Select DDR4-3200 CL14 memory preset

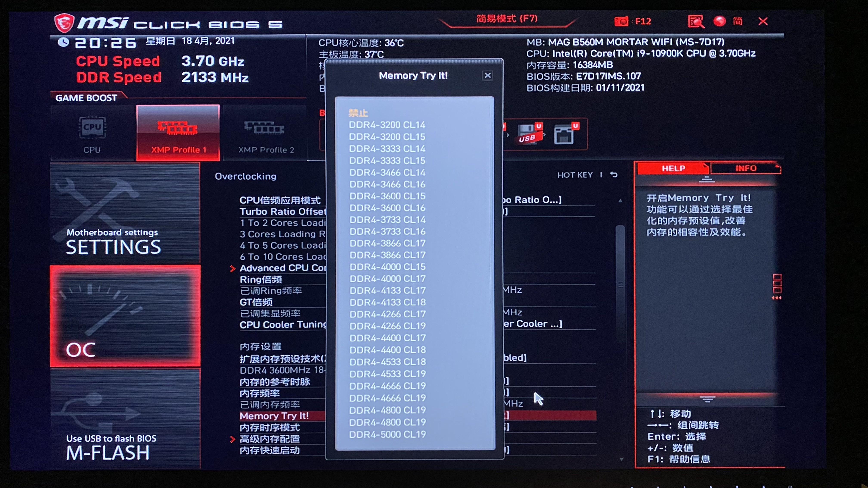click(387, 125)
